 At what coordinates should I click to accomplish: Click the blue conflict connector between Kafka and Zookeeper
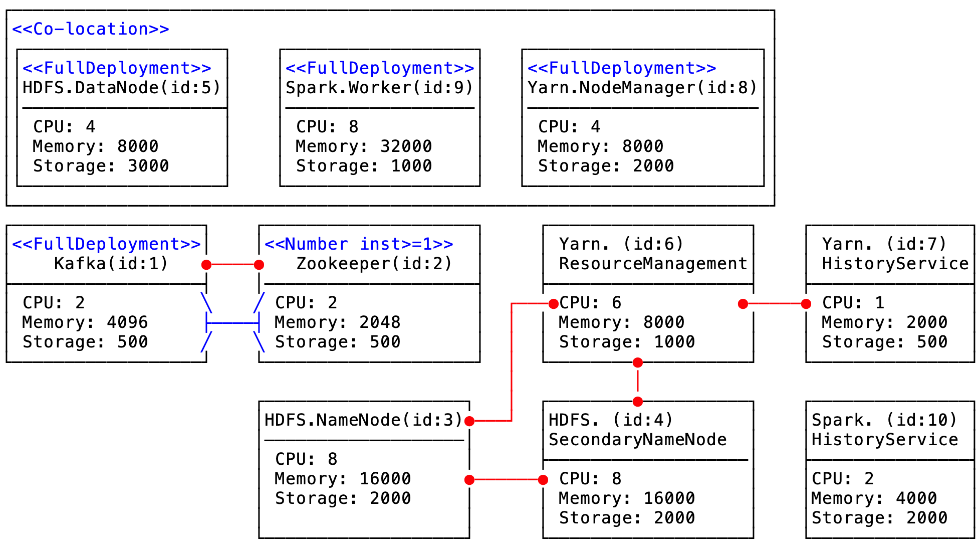pos(232,323)
